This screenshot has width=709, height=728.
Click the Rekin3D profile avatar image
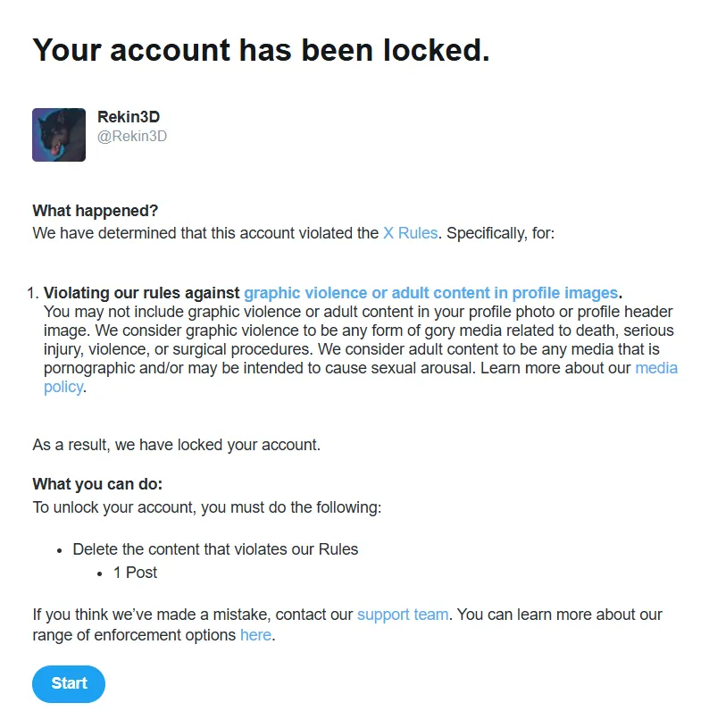(x=59, y=135)
